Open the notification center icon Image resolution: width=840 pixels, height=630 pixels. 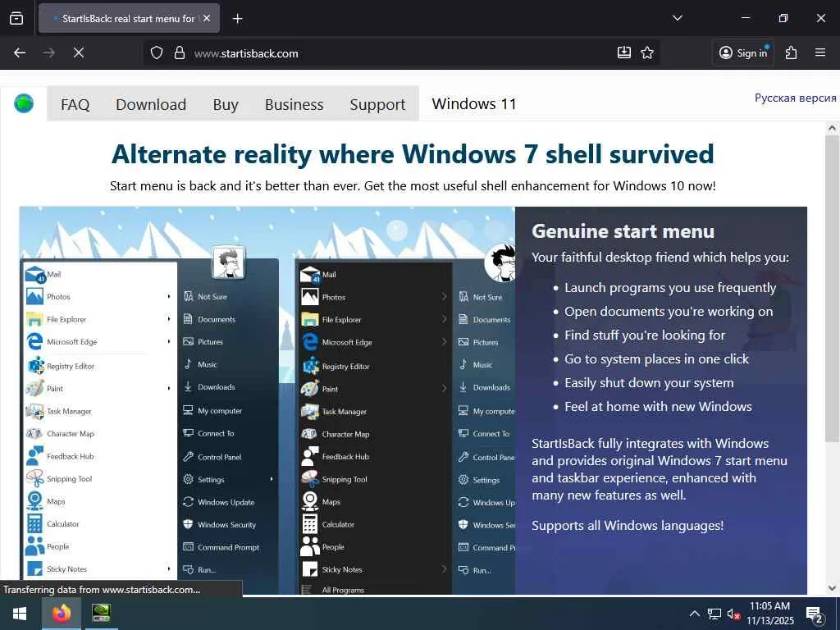click(815, 614)
